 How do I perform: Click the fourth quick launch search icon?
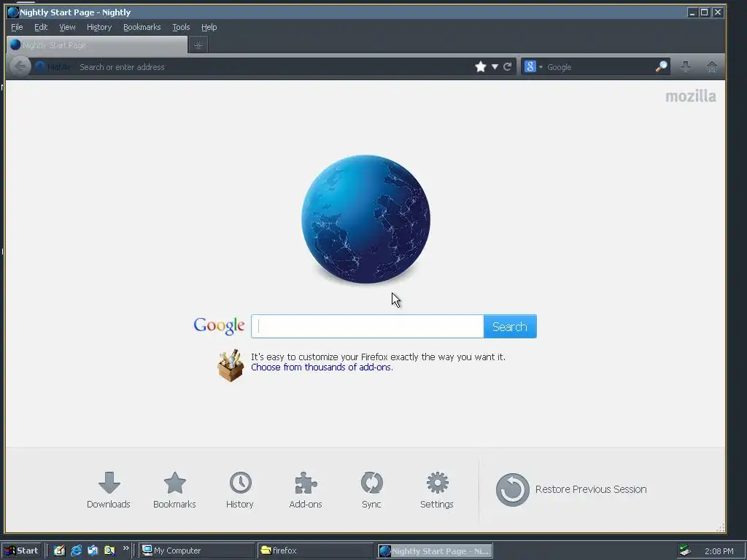pyautogui.click(x=109, y=551)
